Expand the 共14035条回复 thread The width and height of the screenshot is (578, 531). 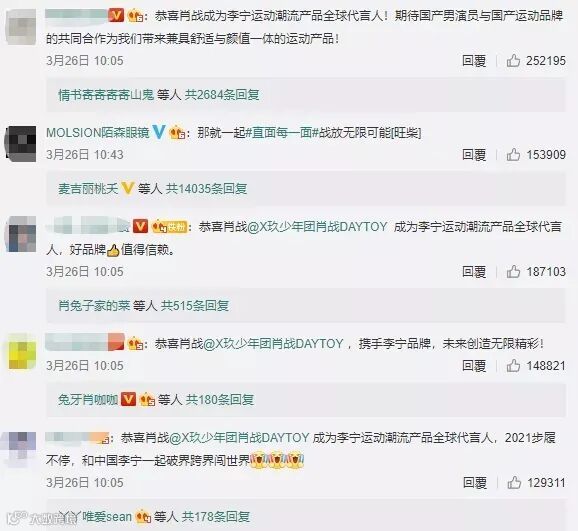tap(206, 188)
